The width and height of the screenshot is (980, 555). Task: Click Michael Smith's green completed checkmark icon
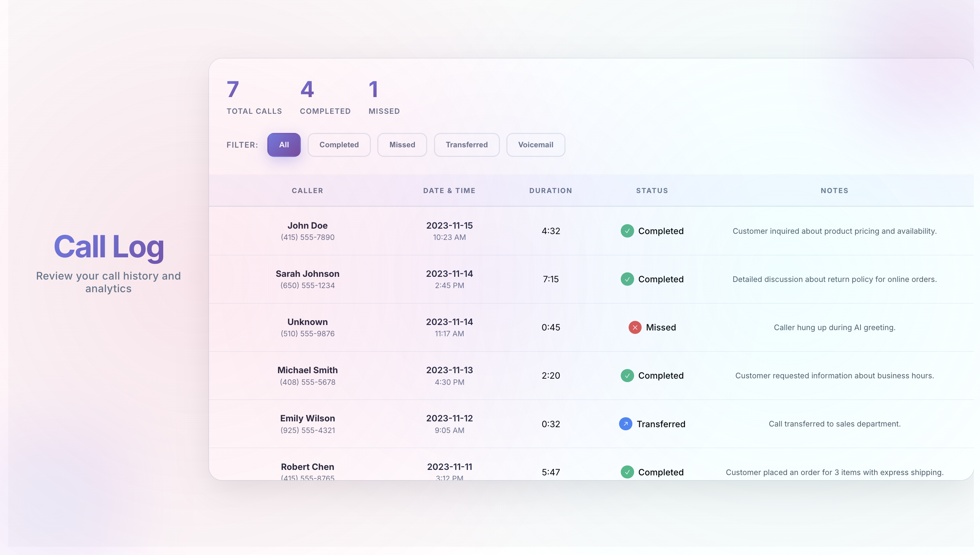(x=627, y=376)
